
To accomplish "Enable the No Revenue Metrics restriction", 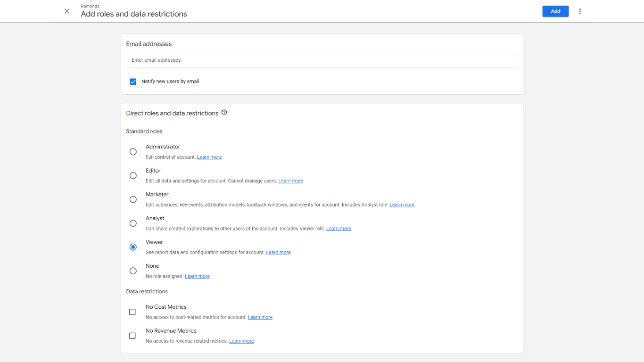I will pyautogui.click(x=132, y=336).
